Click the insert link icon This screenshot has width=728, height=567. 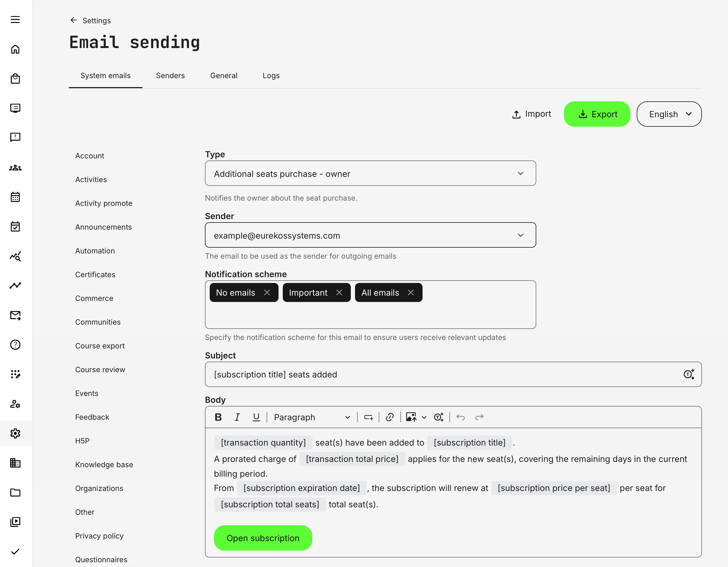tap(390, 417)
